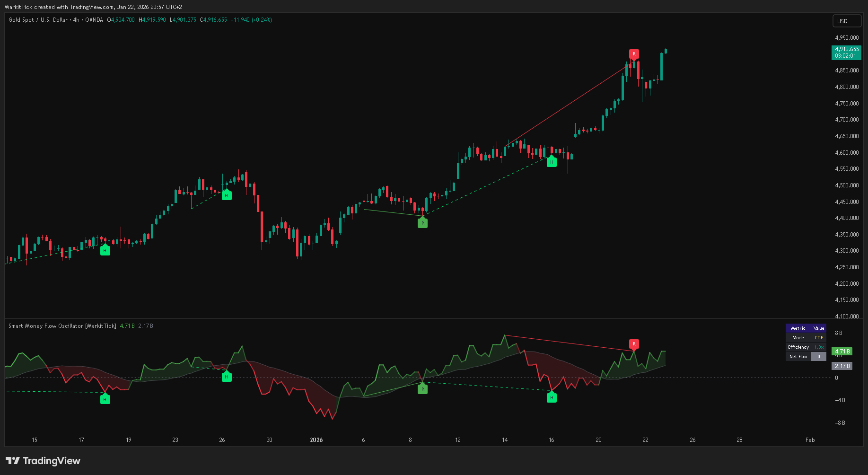The width and height of the screenshot is (868, 475).
Task: Click the low value L4,901.375
Action: 183,20
